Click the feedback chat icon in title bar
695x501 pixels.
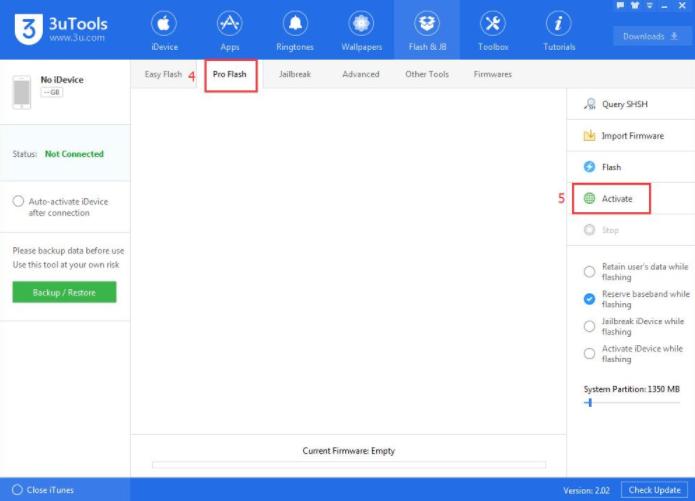(x=620, y=5)
